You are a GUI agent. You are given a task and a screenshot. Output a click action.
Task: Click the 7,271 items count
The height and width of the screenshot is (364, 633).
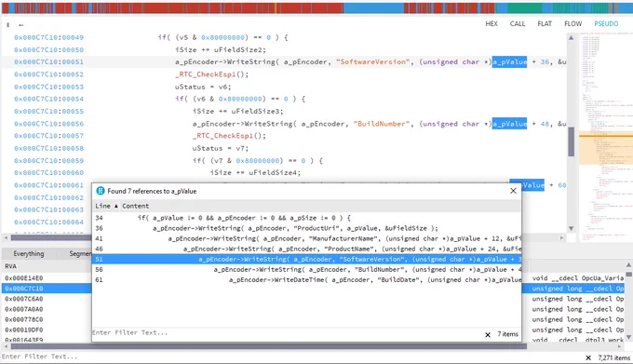click(614, 357)
